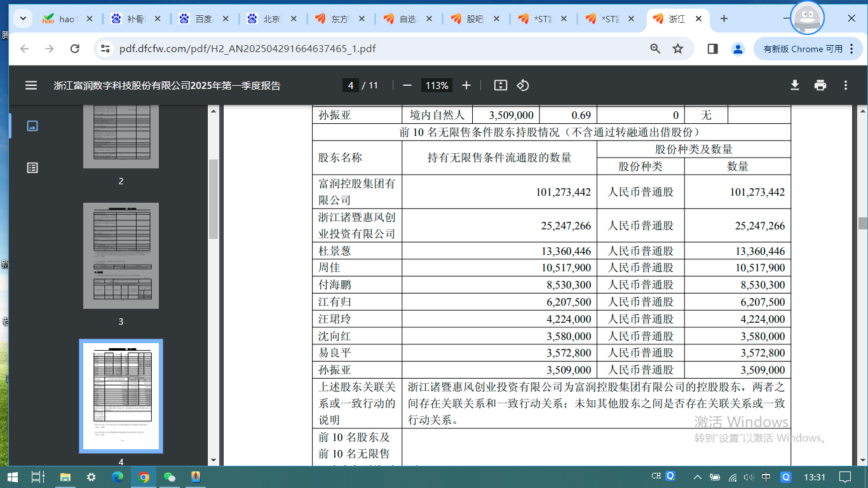Zoom out the PDF with minus button
Screen dimensions: 868x488
[407, 85]
